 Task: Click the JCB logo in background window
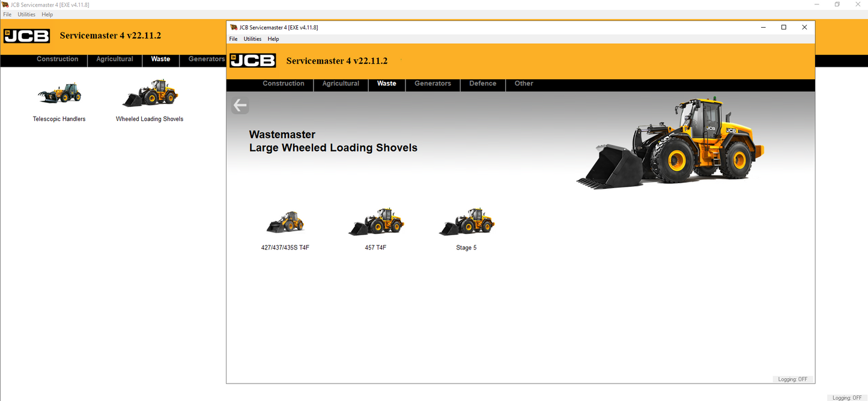point(26,35)
